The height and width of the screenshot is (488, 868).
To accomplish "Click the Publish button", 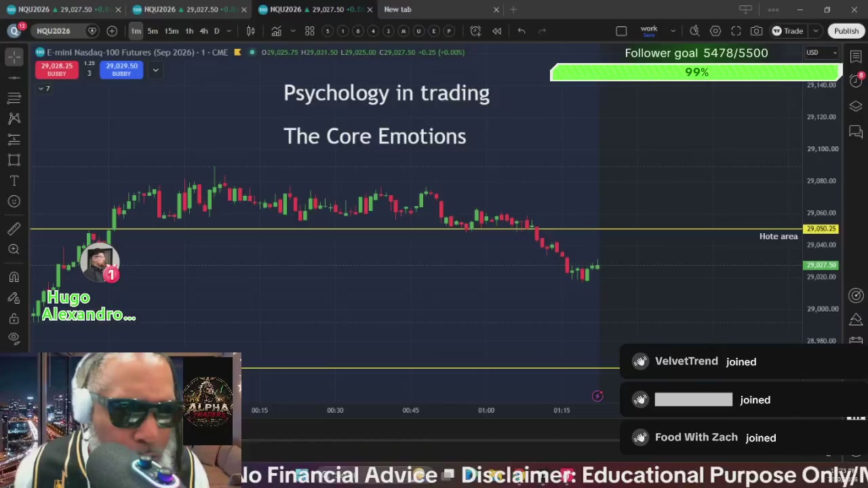I will point(846,31).
